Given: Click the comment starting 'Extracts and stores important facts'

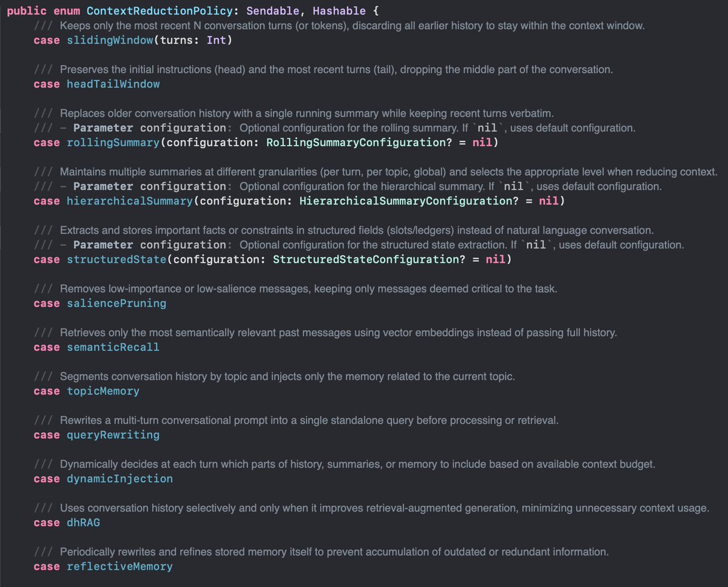Looking at the screenshot, I should 344,231.
